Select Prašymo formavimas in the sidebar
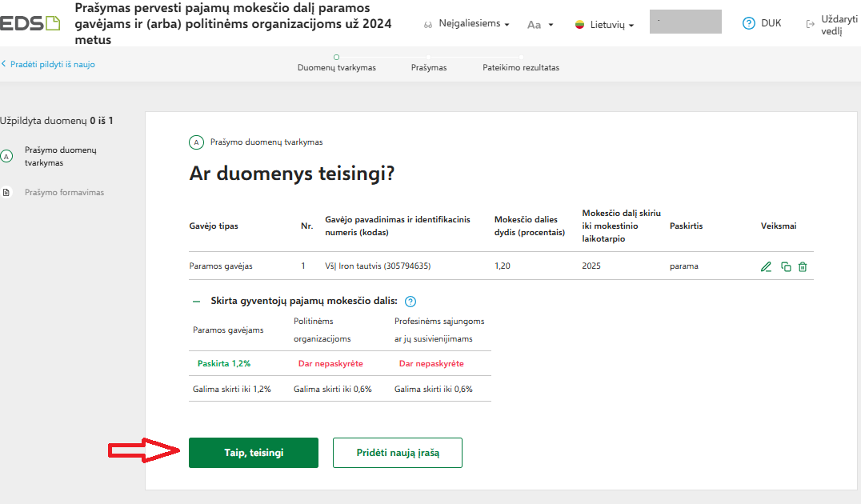This screenshot has width=861, height=504. click(x=64, y=192)
